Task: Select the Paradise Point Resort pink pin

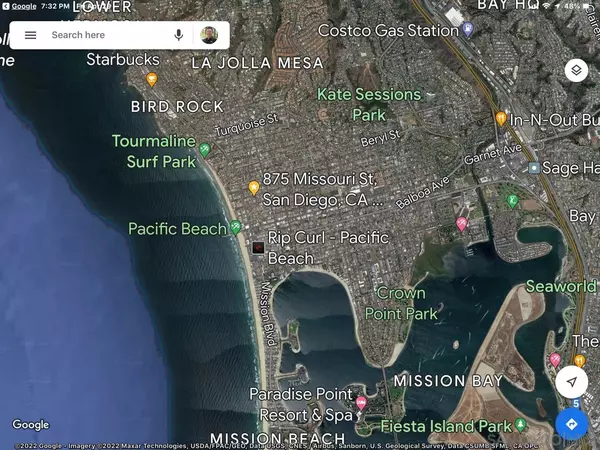Action: pos(361,403)
